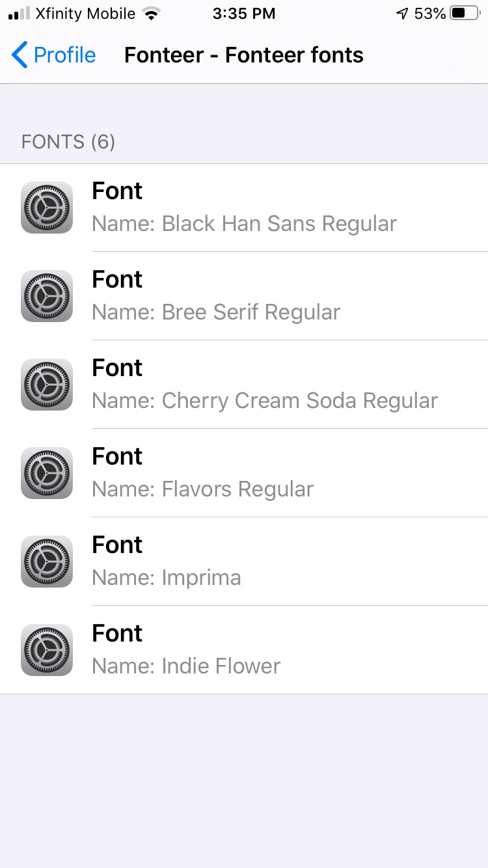Tap the location arrow status icon

(403, 14)
